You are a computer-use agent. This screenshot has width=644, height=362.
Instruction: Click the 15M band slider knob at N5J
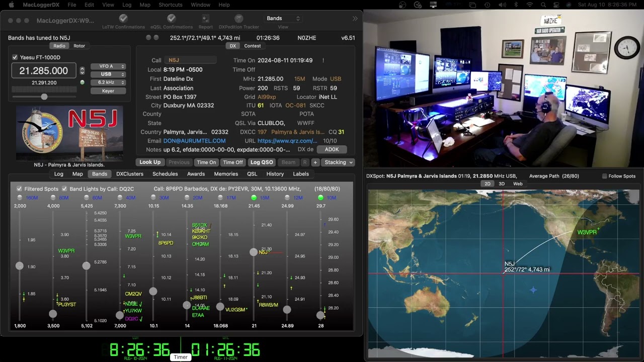coord(254,252)
